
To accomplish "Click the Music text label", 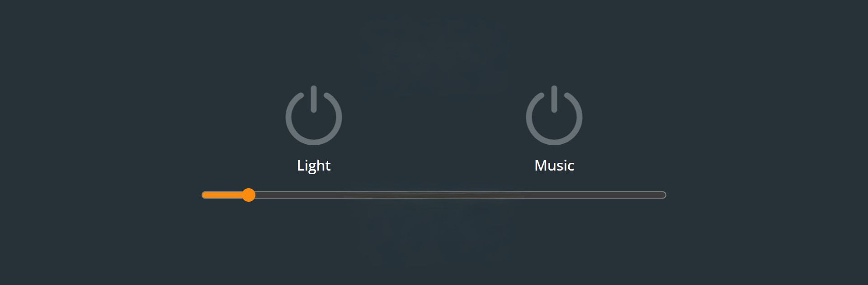I will coord(554,166).
